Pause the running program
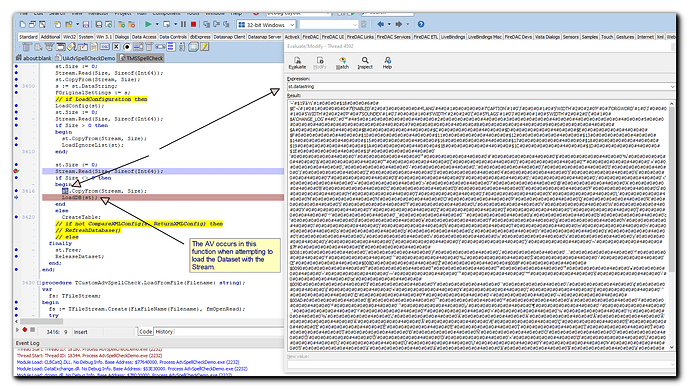This screenshot has height=390, width=690. (183, 24)
